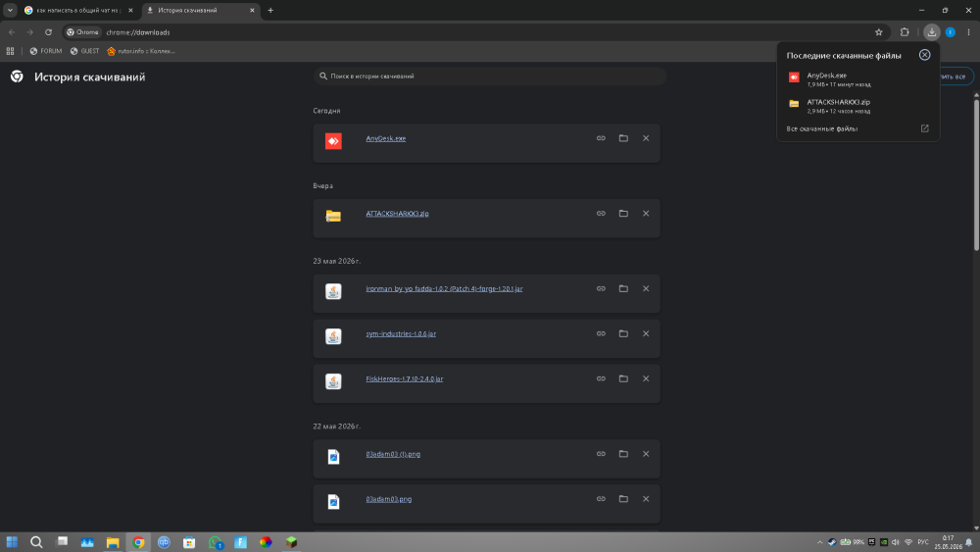Show 03adam03.png in folder

coord(623,499)
